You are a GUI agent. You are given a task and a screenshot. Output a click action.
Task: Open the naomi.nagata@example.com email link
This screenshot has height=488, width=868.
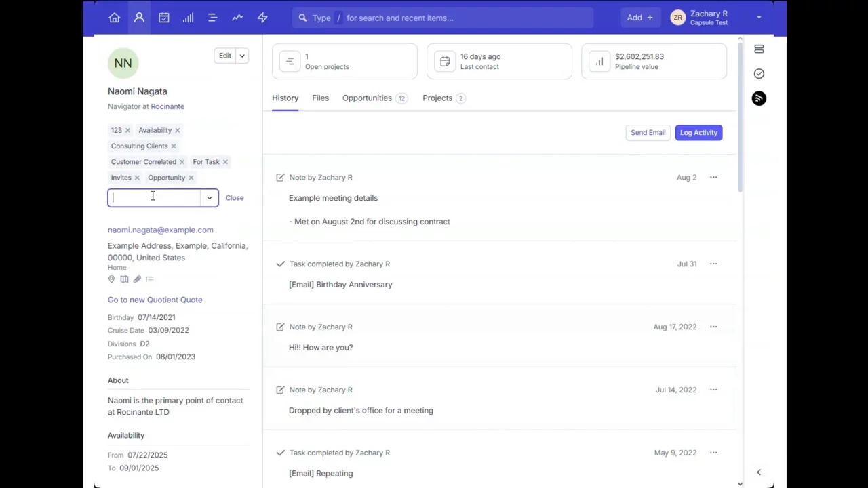coord(161,230)
